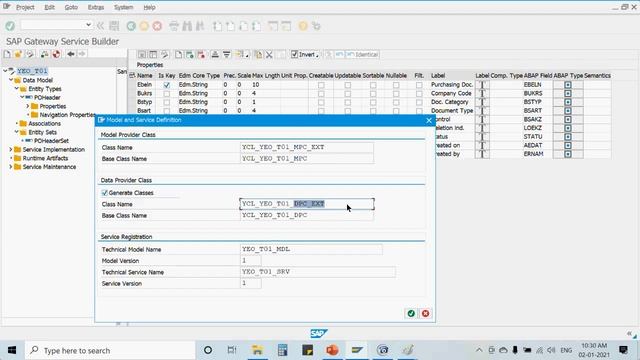Collapse the POHeader entity node

[22, 97]
